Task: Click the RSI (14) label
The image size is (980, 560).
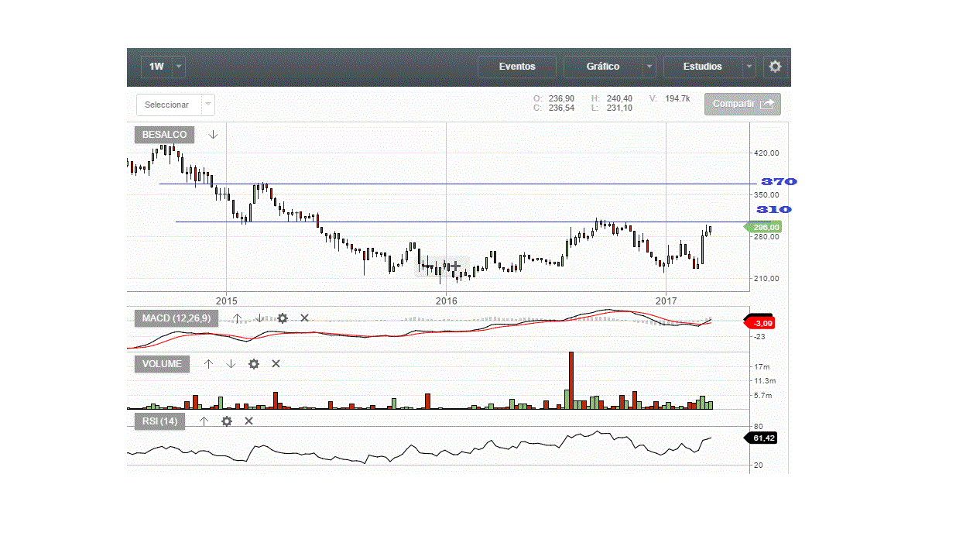Action: click(x=160, y=421)
